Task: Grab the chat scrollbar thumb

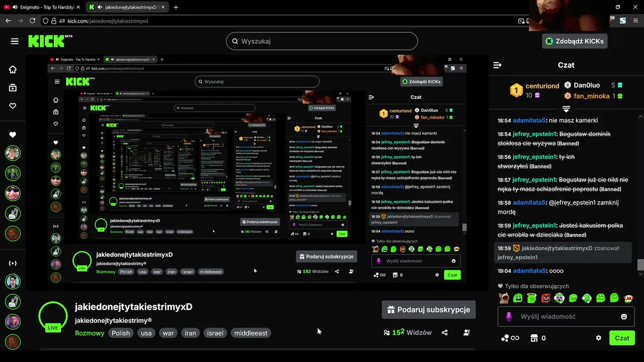Action: (640, 264)
